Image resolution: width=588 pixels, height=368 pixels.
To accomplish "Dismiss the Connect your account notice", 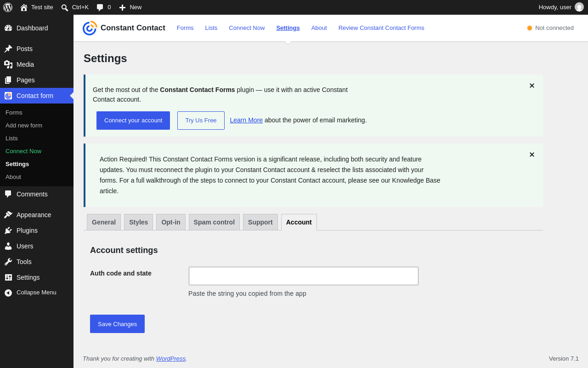I will [x=532, y=86].
